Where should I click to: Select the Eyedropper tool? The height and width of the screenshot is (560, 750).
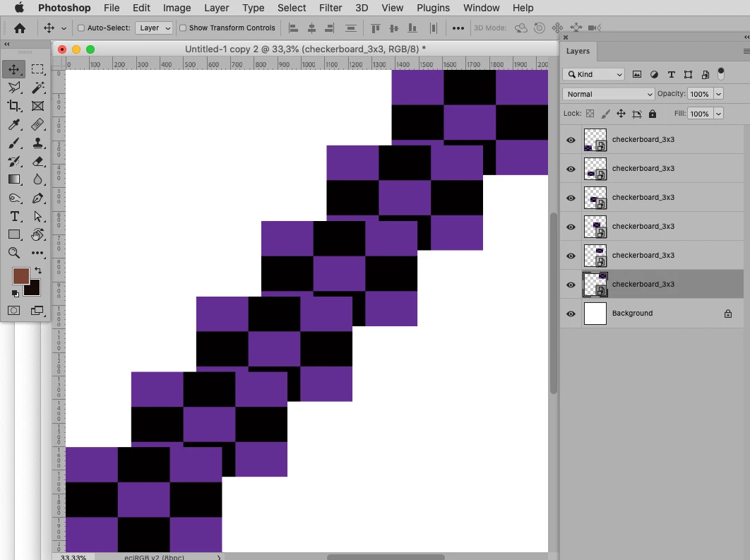click(x=14, y=124)
